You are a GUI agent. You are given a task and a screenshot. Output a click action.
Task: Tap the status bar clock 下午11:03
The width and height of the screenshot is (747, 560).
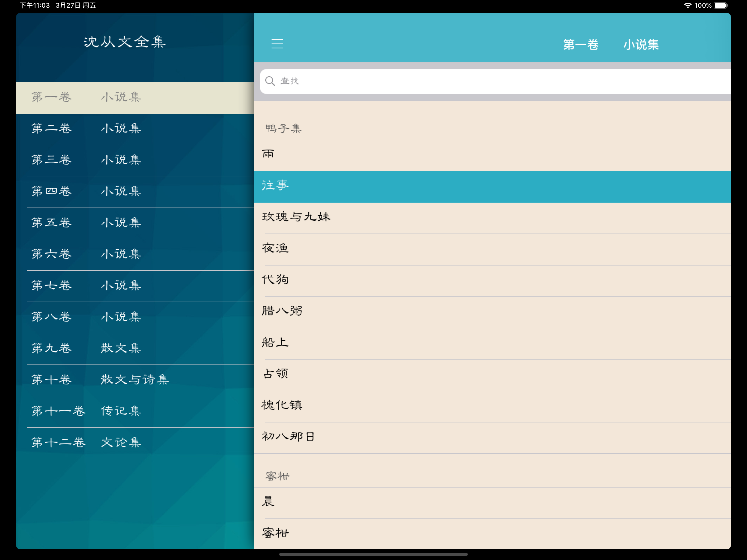click(35, 5)
